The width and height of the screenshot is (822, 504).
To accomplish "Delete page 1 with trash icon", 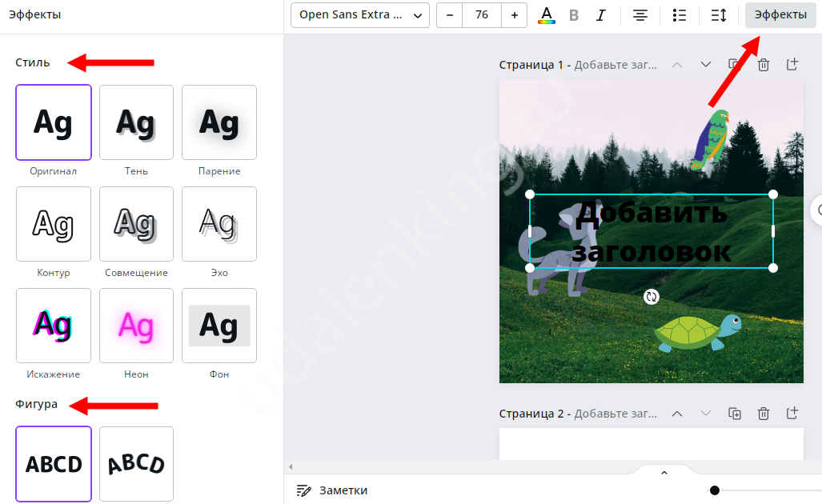I will pos(764,65).
